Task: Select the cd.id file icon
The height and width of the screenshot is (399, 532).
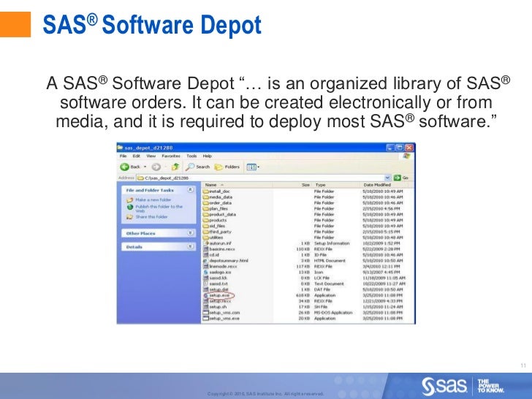Action: 206,255
